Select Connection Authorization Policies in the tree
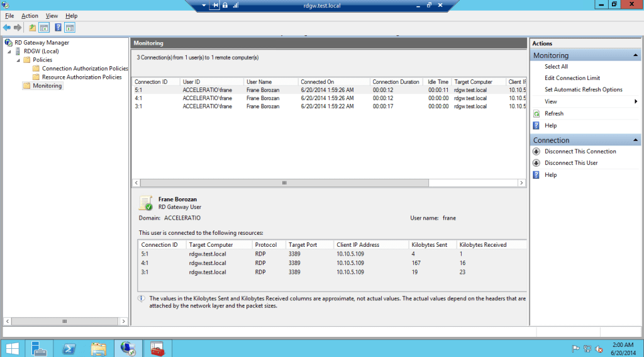The width and height of the screenshot is (644, 357). (85, 69)
